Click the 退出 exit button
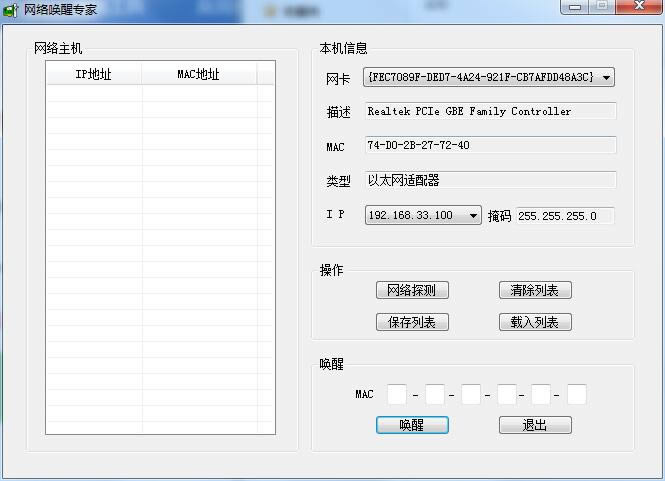The width and height of the screenshot is (665, 481). pyautogui.click(x=535, y=425)
